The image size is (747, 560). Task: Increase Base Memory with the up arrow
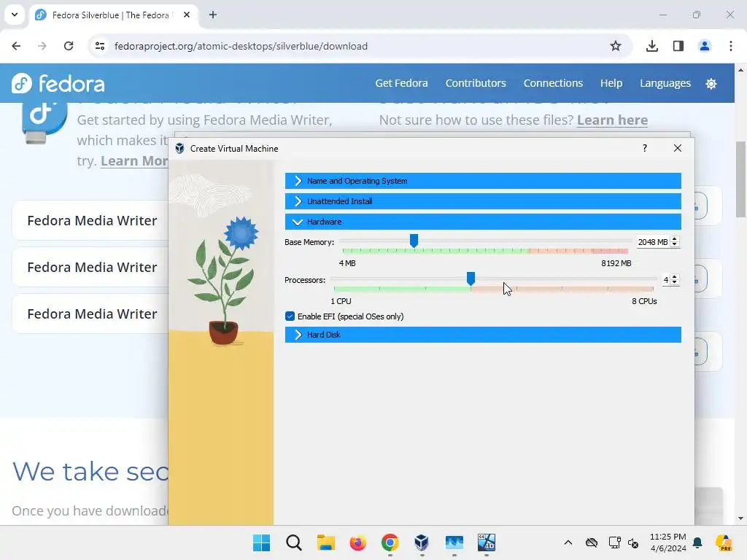tap(674, 239)
